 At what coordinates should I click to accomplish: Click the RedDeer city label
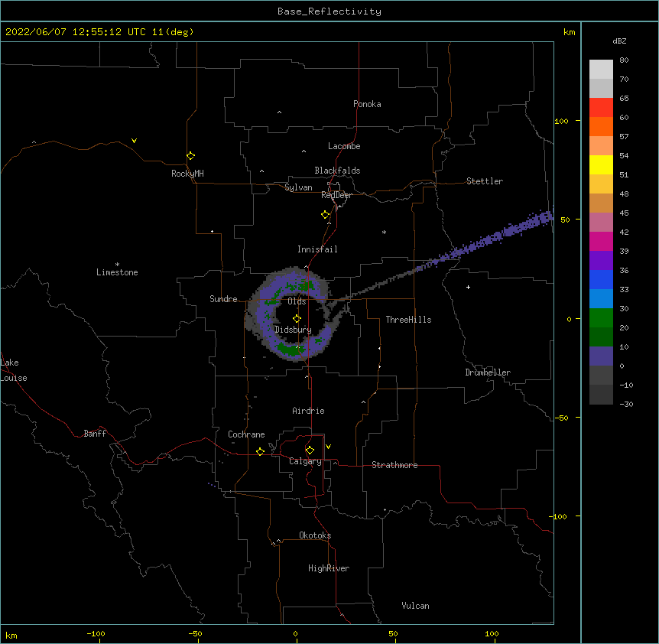click(336, 195)
